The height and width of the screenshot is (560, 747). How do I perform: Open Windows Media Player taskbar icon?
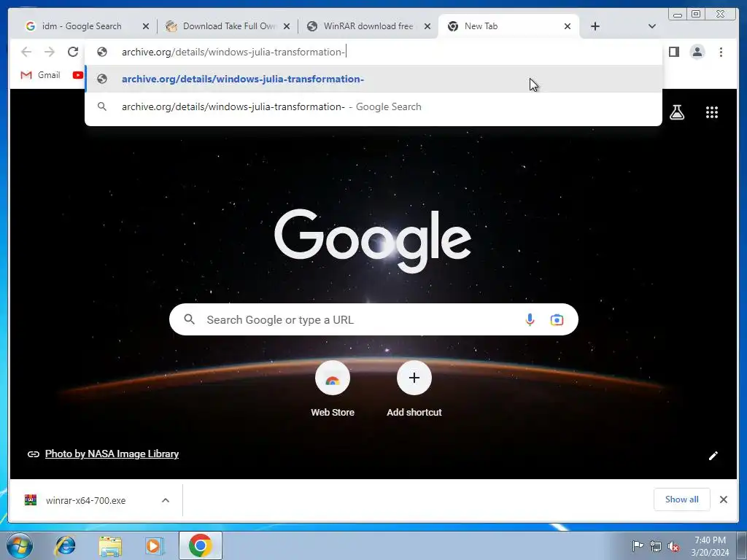pyautogui.click(x=155, y=545)
